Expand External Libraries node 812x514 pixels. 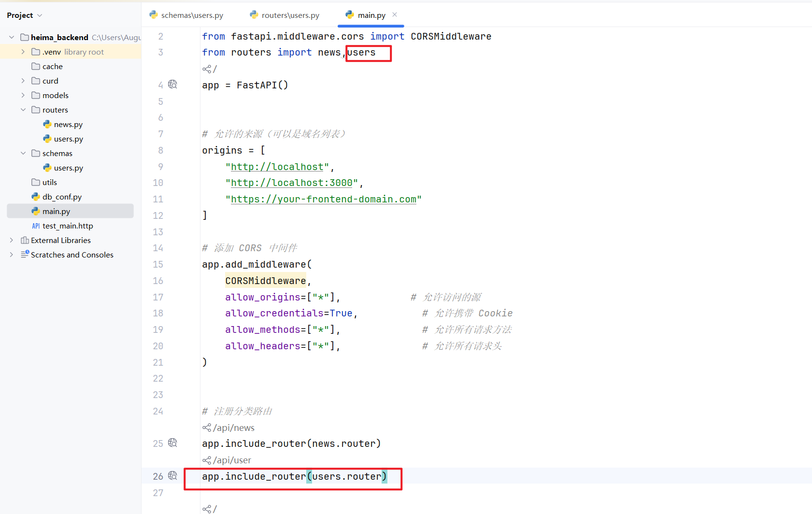click(12, 240)
